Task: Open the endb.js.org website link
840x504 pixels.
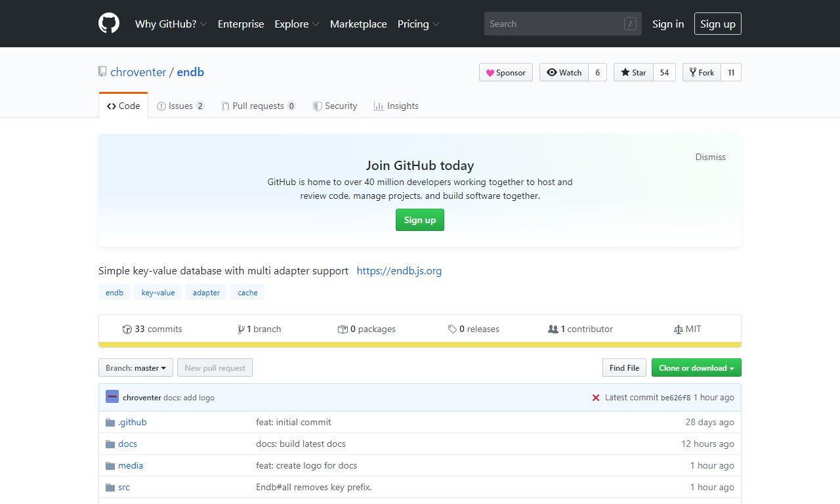Action: [x=399, y=270]
